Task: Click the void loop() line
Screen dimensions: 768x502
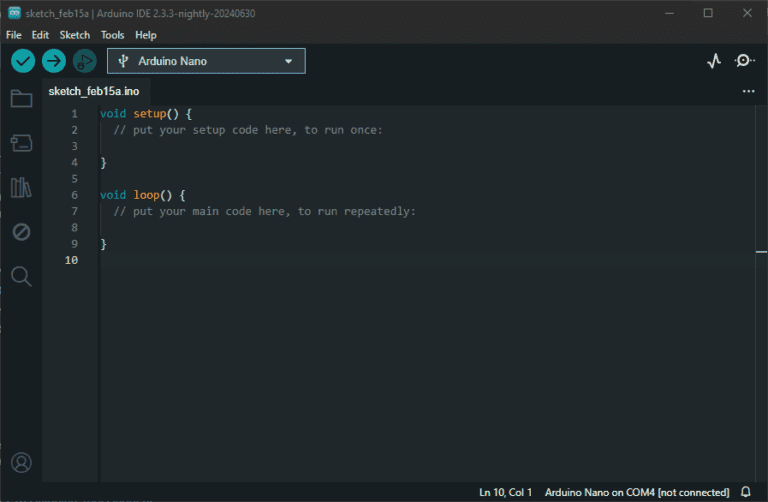Action: pyautogui.click(x=143, y=195)
